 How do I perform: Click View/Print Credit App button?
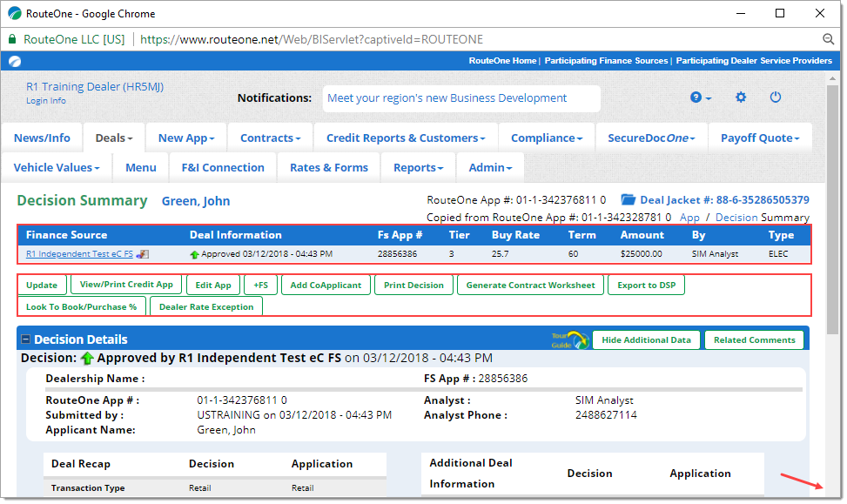pyautogui.click(x=126, y=285)
